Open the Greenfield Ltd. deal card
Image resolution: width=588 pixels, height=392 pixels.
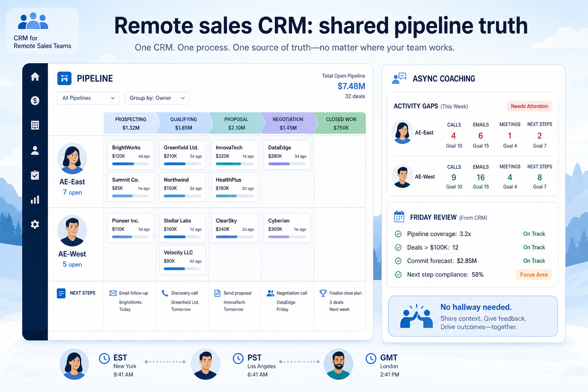click(x=183, y=155)
